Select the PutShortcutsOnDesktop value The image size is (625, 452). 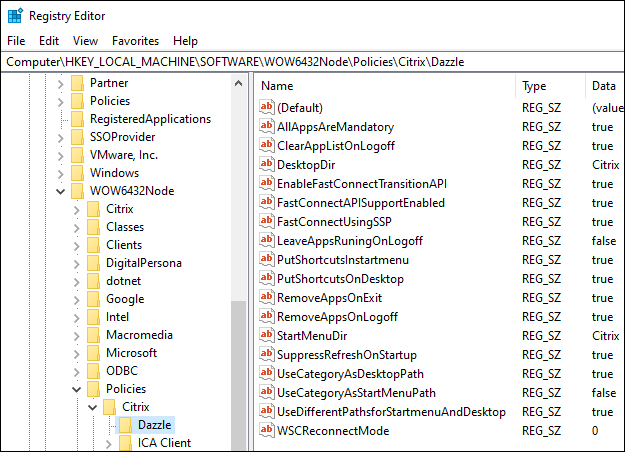click(x=340, y=279)
